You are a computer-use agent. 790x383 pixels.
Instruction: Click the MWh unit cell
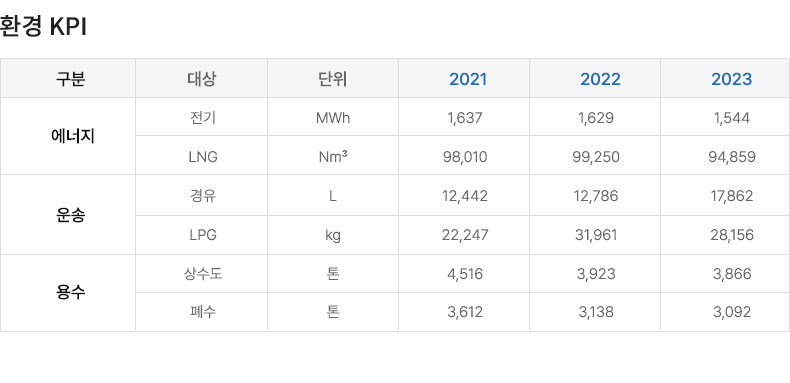[333, 118]
